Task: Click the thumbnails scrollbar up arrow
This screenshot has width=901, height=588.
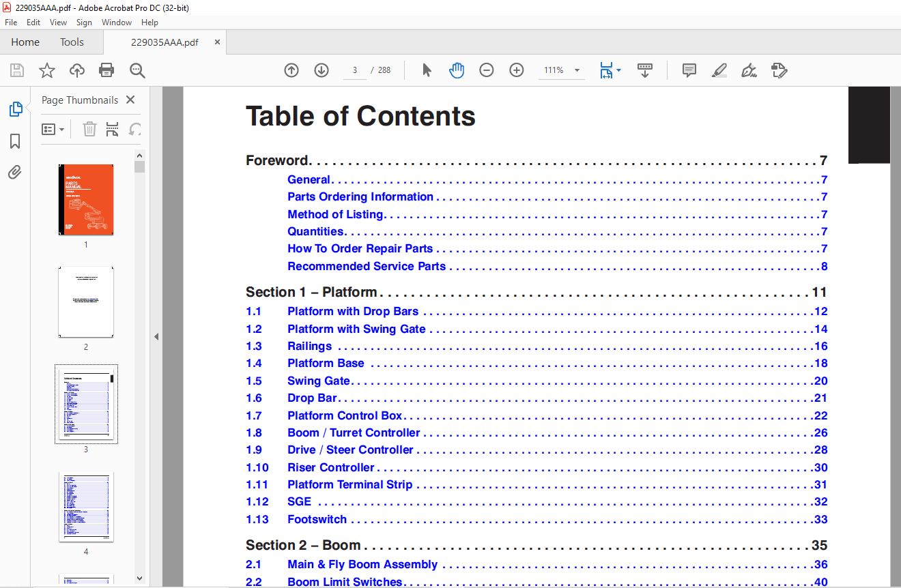Action: (140, 156)
